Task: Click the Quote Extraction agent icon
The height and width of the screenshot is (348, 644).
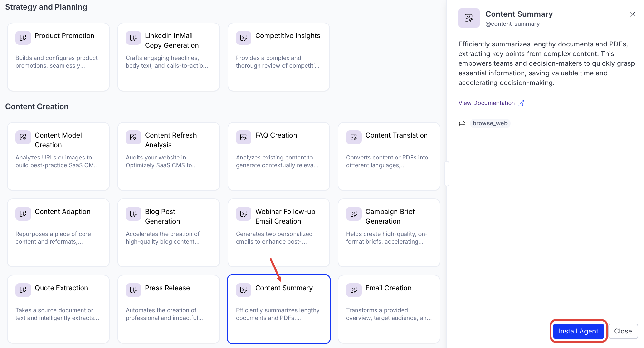Action: (x=23, y=290)
